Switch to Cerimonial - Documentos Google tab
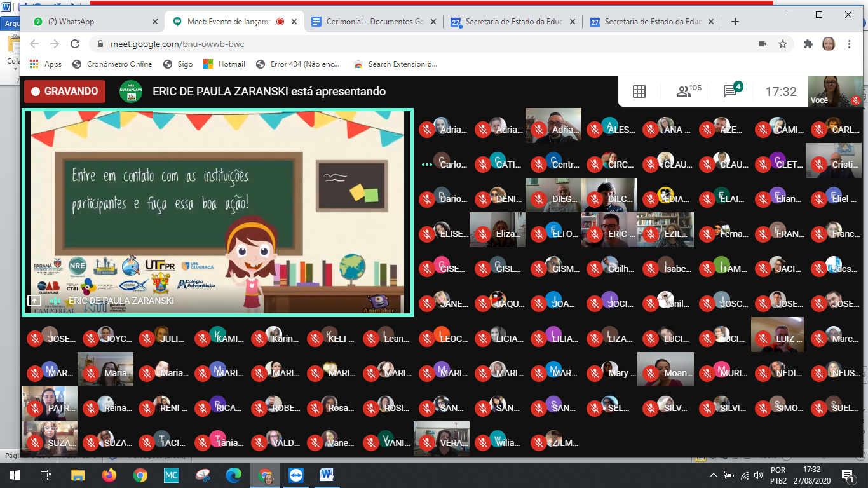Viewport: 868px width, 488px height. (x=375, y=22)
